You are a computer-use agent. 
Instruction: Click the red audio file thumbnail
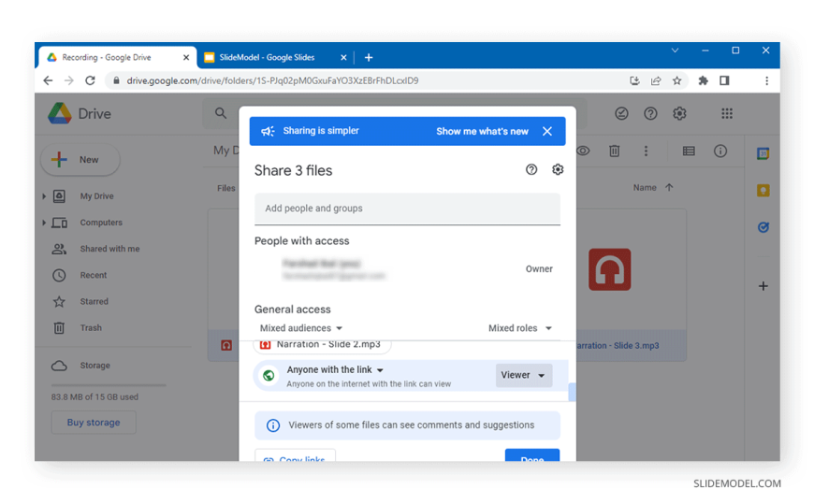pos(609,269)
